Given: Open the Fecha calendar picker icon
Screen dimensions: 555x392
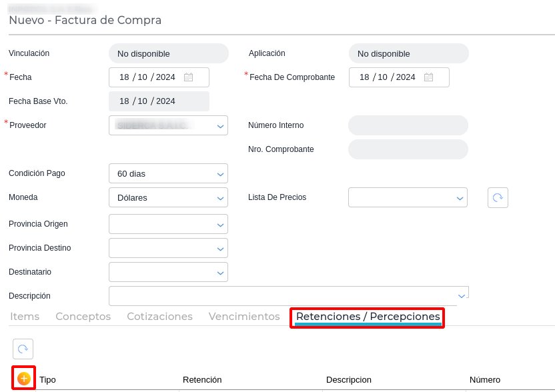Looking at the screenshot, I should point(188,77).
